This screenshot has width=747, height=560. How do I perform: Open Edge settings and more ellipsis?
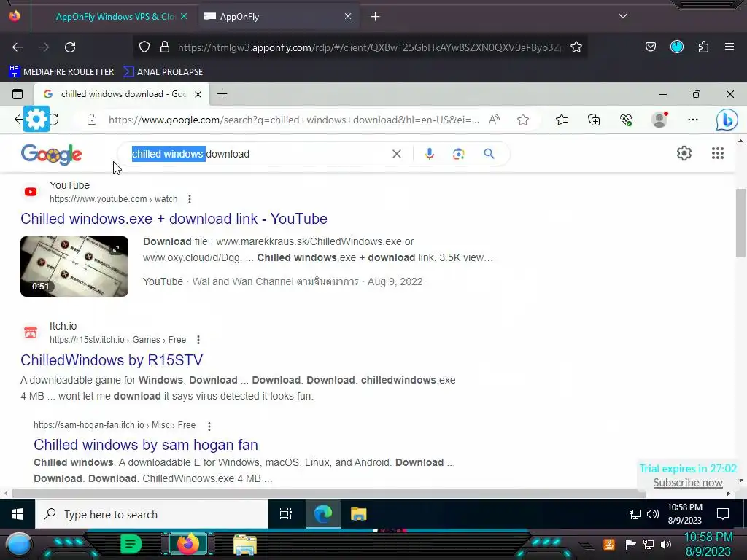coord(693,120)
